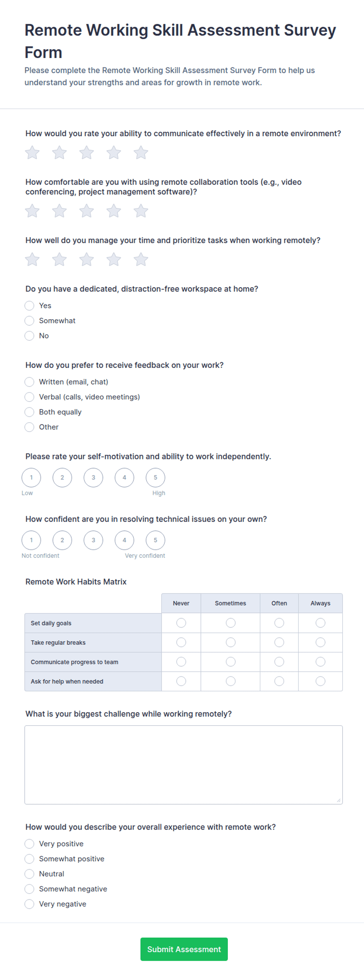Mark 'Always' for Ask for help when needed
The image size is (364, 980).
[321, 681]
